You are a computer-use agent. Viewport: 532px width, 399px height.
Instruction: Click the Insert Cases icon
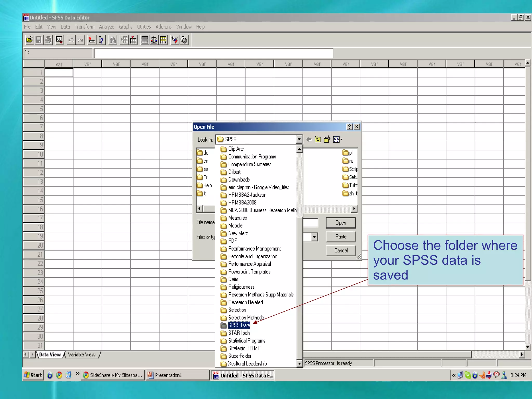[x=124, y=40]
